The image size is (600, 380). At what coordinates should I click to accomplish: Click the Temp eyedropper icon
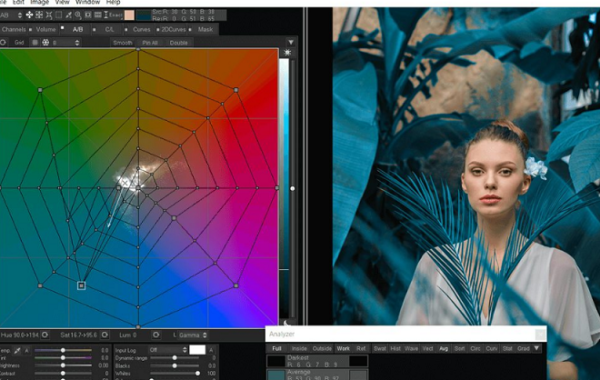tap(17, 350)
